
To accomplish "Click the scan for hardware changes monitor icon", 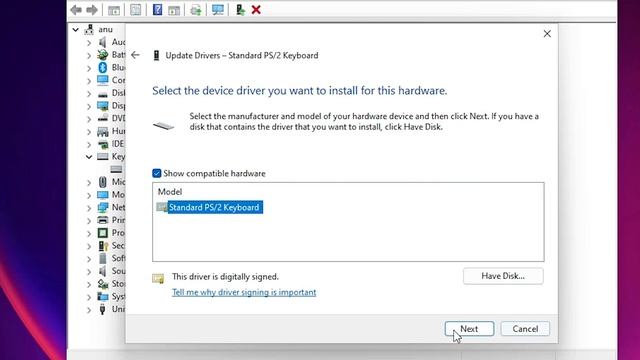I will tap(218, 10).
